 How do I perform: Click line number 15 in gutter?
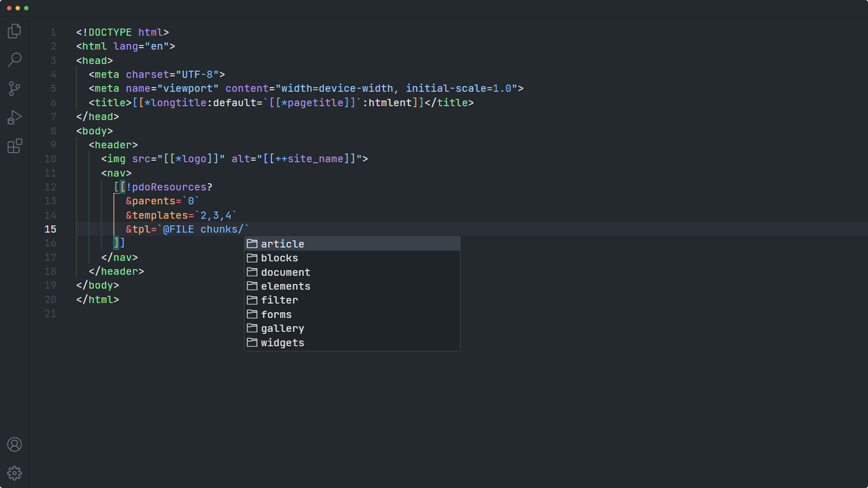(x=50, y=229)
